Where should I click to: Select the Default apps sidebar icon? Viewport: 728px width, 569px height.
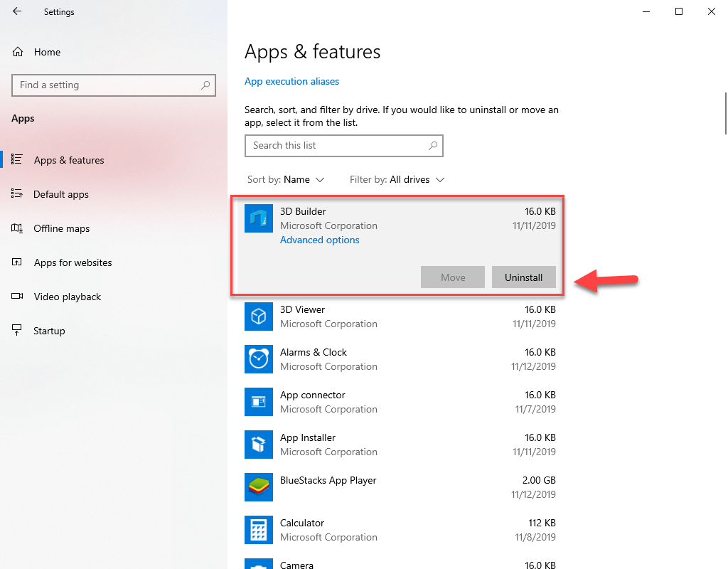pos(17,194)
